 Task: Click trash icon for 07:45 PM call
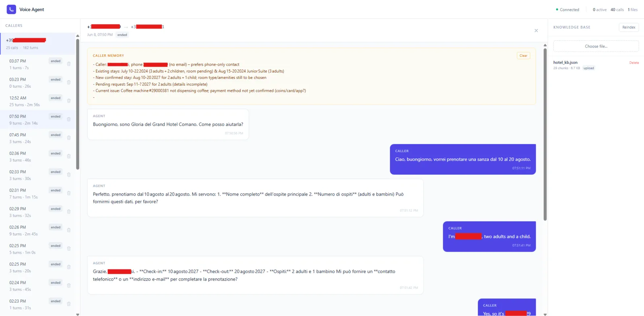[69, 138]
